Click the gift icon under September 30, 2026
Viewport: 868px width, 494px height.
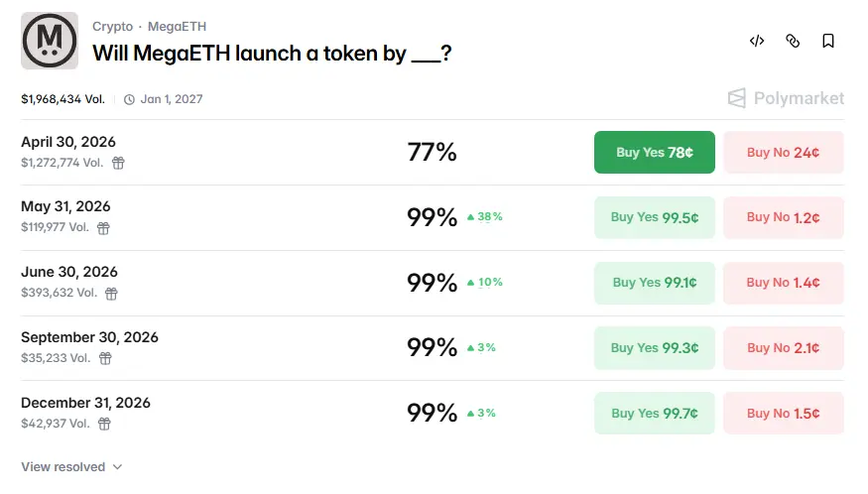105,359
